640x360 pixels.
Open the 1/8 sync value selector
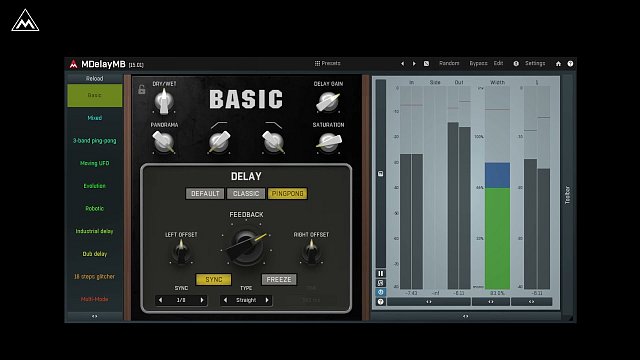(x=181, y=300)
